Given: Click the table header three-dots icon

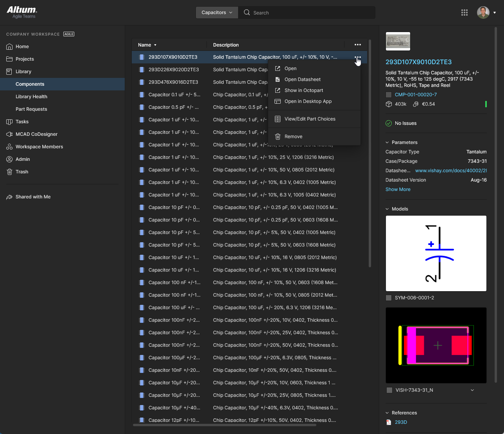Looking at the screenshot, I should coord(357,45).
